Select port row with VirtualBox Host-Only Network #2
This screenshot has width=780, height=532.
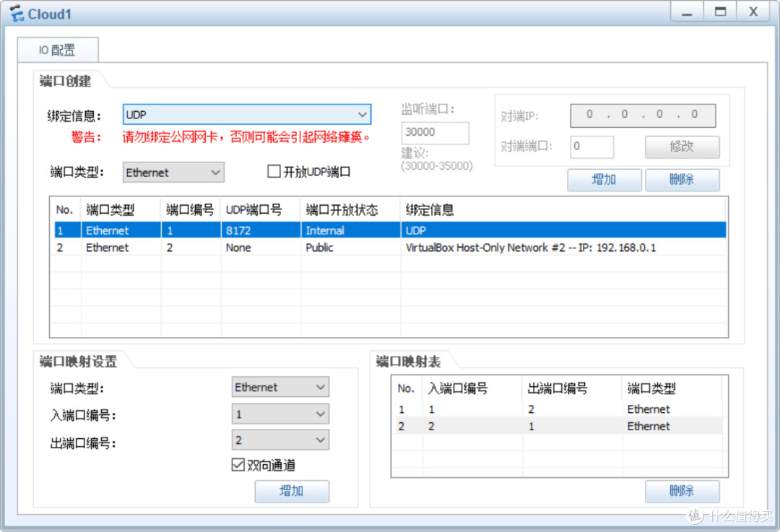tap(389, 248)
